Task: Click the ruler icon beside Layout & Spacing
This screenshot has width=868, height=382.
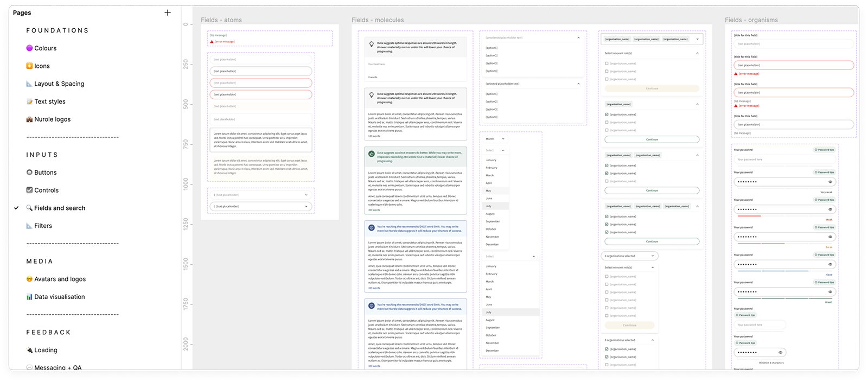Action: coord(29,84)
